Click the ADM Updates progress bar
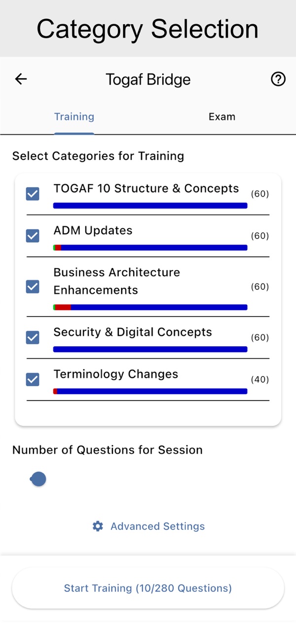 tap(150, 248)
